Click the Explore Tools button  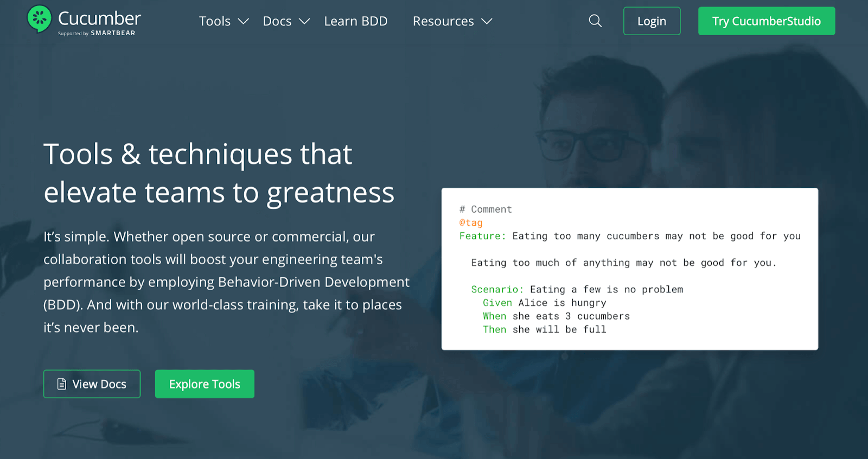[x=205, y=384]
